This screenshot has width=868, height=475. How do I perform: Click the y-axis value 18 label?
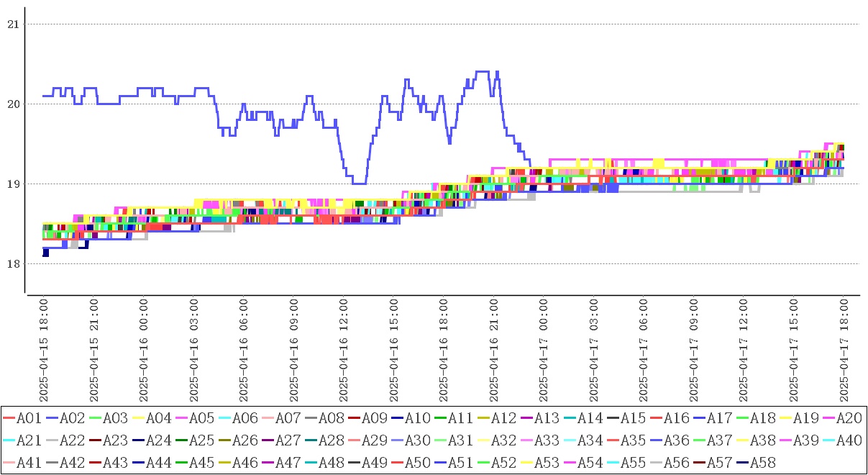click(12, 264)
